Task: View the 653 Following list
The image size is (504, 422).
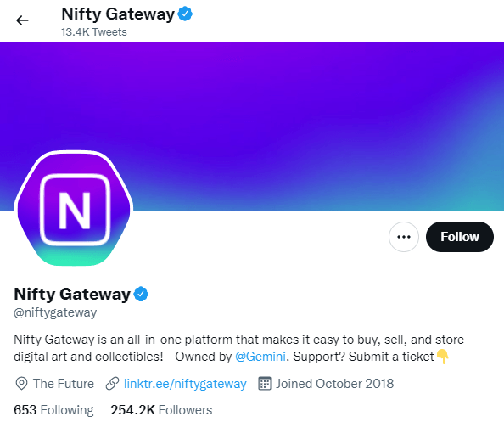Action: tap(53, 410)
